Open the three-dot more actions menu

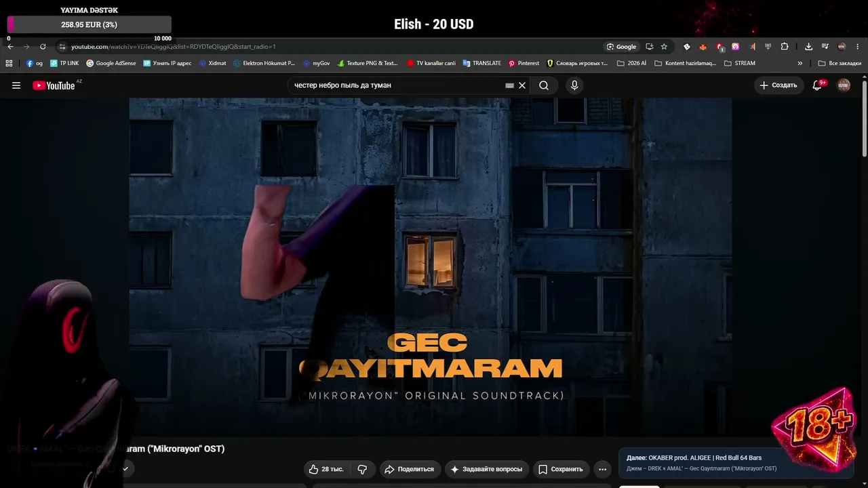tap(602, 469)
